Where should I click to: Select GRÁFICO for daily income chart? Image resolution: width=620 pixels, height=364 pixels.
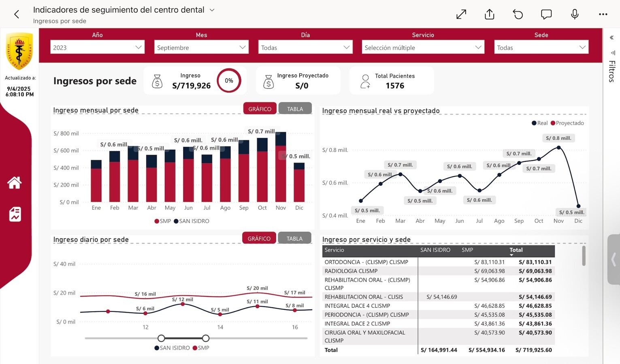tap(259, 238)
